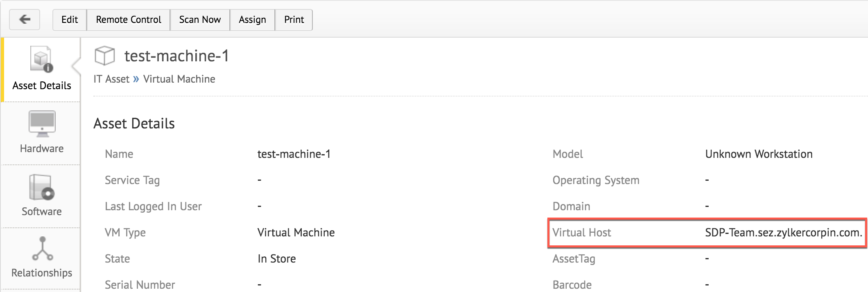Select the Hardware monitor icon
The height and width of the screenshot is (292, 868).
tap(42, 124)
